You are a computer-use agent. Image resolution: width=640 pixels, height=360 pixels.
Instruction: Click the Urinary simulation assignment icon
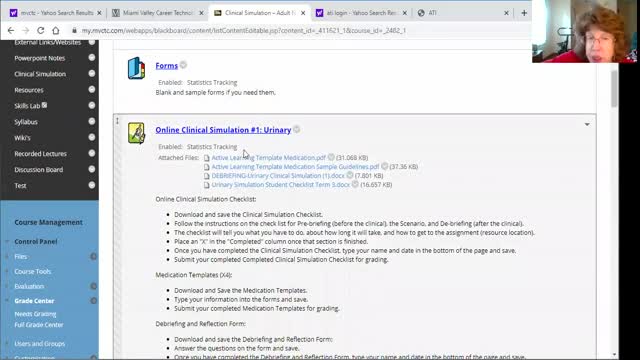[136, 133]
